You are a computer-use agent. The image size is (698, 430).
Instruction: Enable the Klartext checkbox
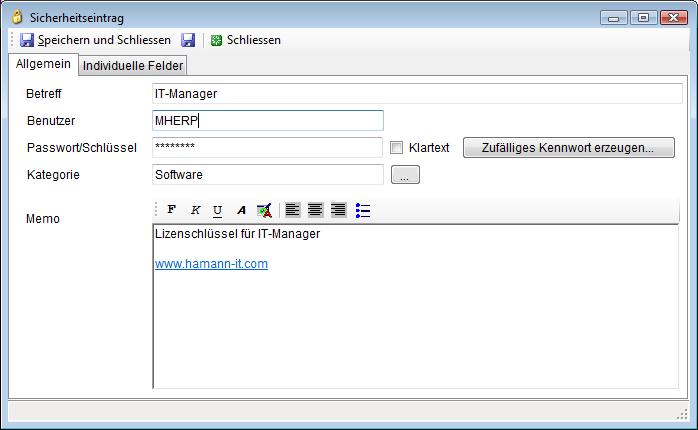click(x=397, y=148)
